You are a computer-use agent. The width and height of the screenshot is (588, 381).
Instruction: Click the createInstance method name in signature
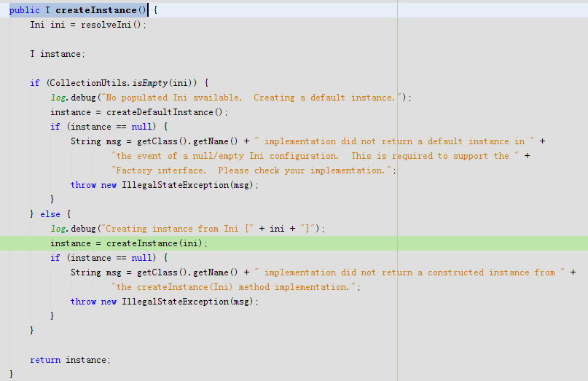click(x=96, y=10)
